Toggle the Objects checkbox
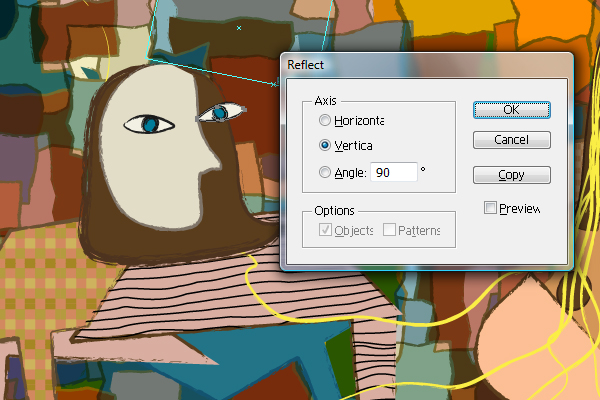This screenshot has width=600, height=400. [325, 230]
